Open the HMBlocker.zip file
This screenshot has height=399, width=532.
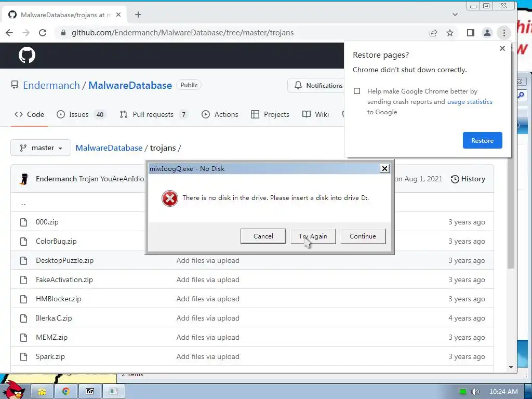click(58, 299)
